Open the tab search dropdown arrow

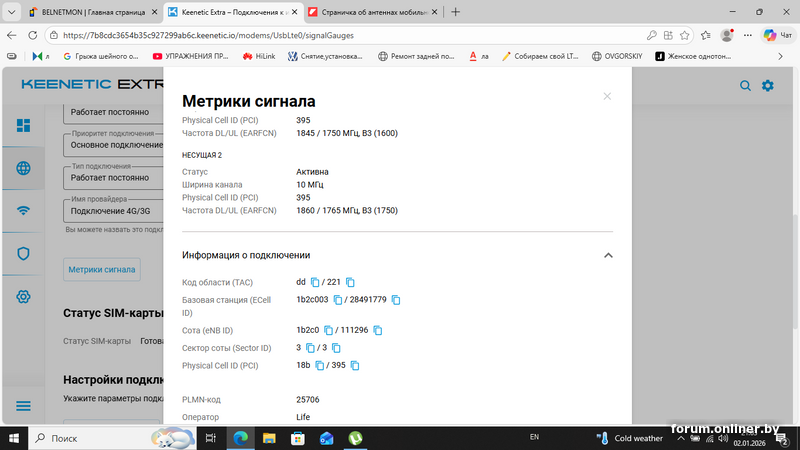pyautogui.click(x=11, y=12)
